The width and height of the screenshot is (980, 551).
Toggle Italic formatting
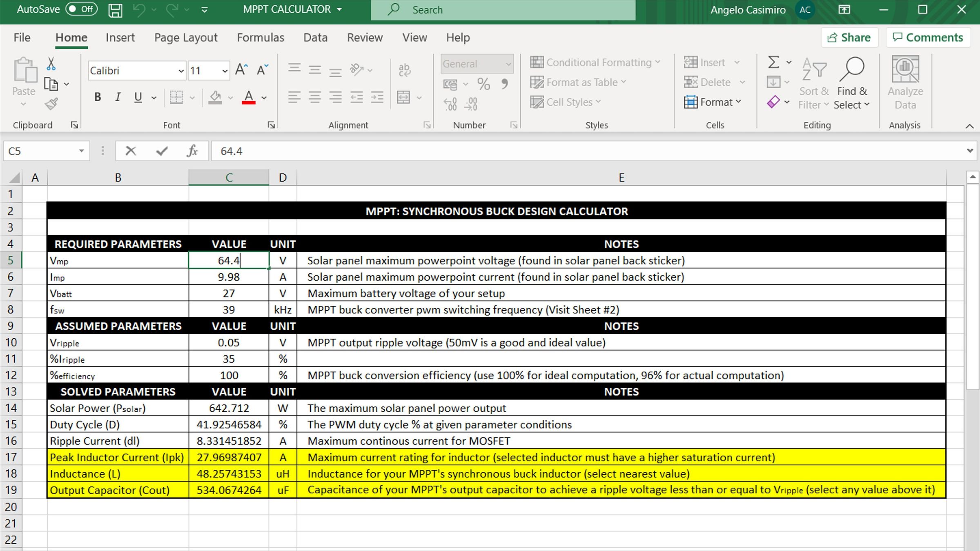pyautogui.click(x=118, y=97)
